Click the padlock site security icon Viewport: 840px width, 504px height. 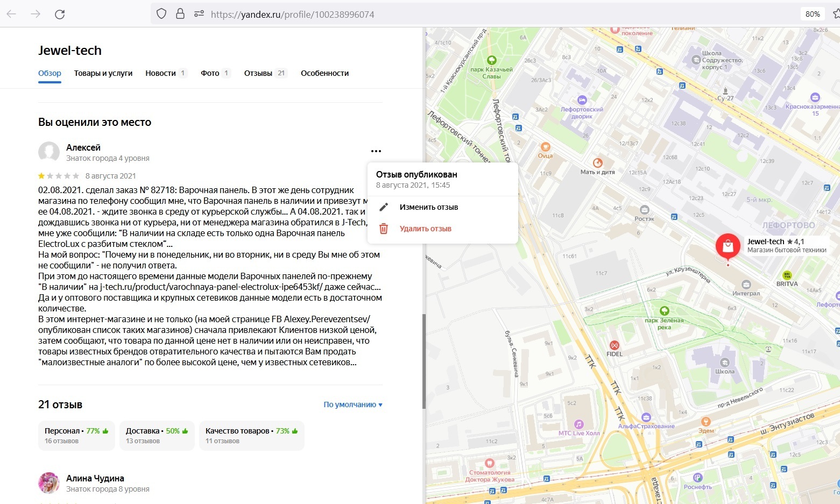(x=180, y=14)
